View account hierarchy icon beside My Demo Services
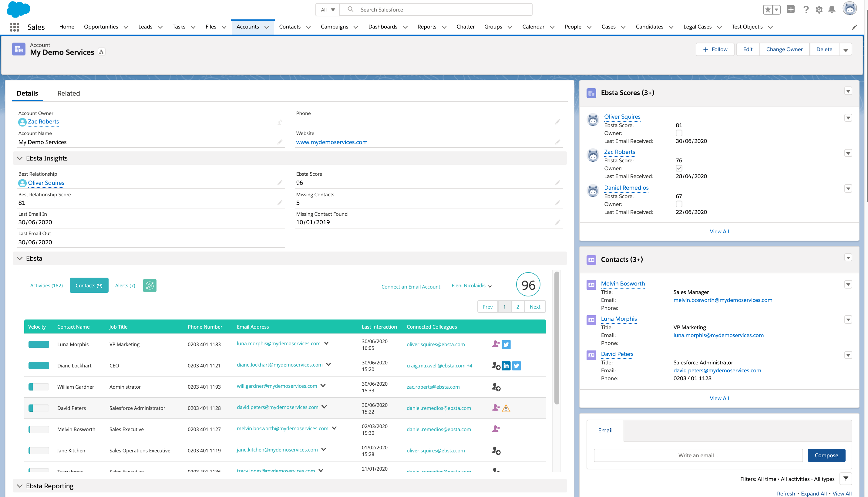The width and height of the screenshot is (868, 497). (101, 52)
